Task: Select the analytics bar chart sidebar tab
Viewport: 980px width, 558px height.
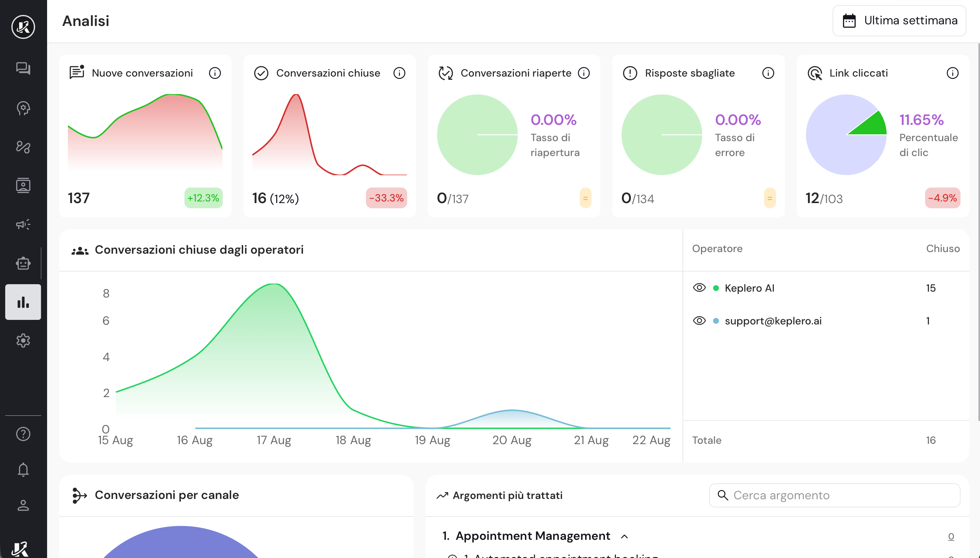Action: (23, 302)
